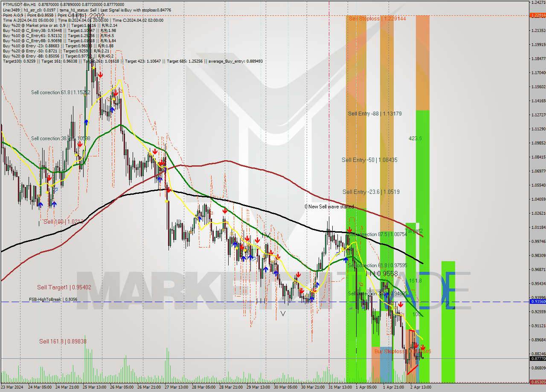Click the 'Sell Entry -50 | 1.08435' label
546x392 pixels.
369,160
